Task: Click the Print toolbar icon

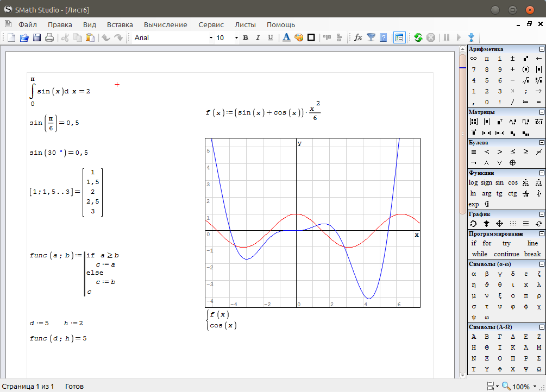Action: pyautogui.click(x=49, y=37)
